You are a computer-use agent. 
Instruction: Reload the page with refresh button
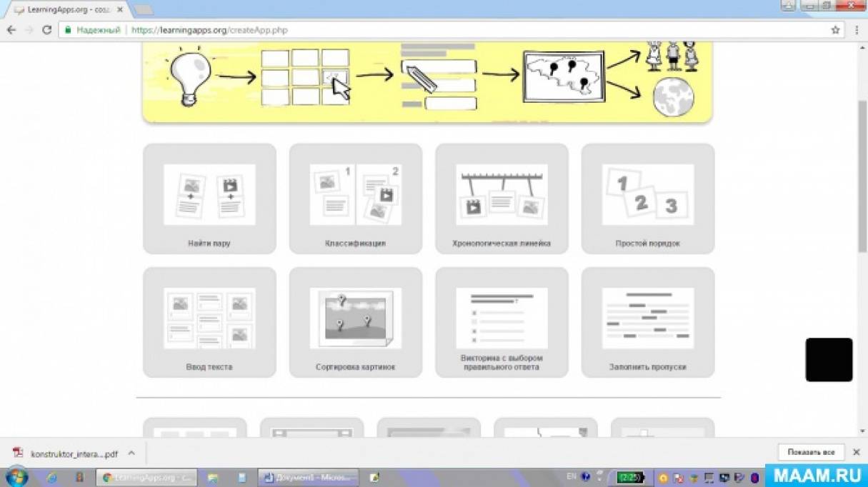[47, 30]
